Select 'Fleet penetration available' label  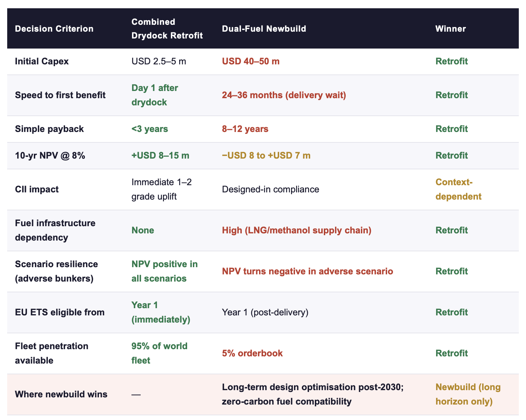pyautogui.click(x=51, y=353)
